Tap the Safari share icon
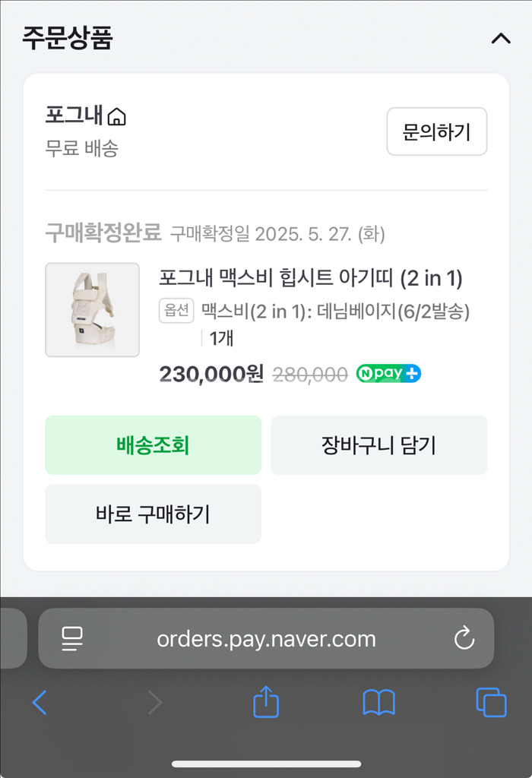Image resolution: width=532 pixels, height=778 pixels. pos(264,703)
